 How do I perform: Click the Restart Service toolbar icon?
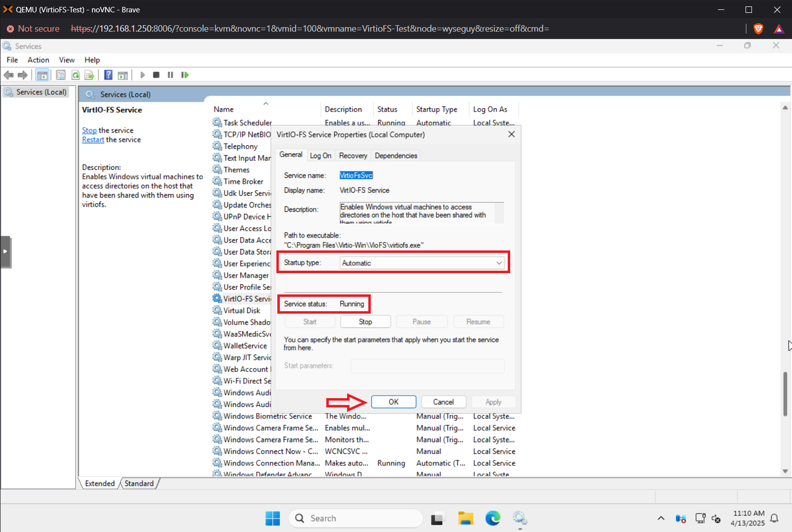(185, 75)
